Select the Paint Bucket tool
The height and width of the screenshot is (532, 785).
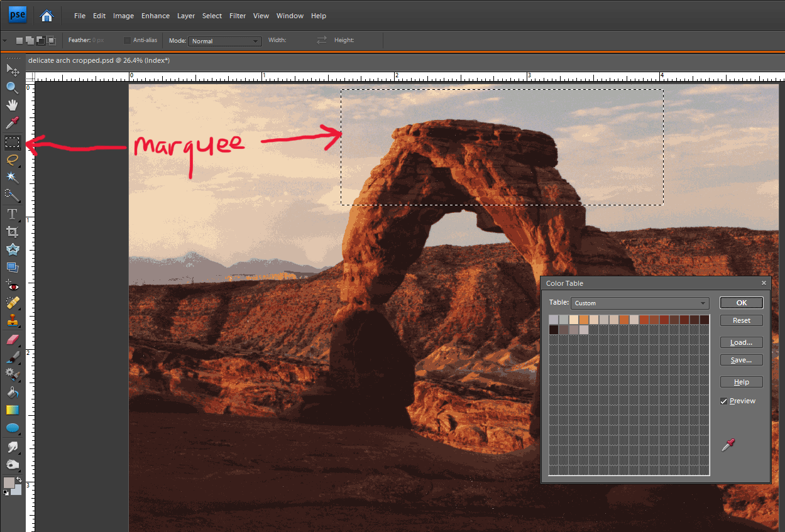point(13,393)
